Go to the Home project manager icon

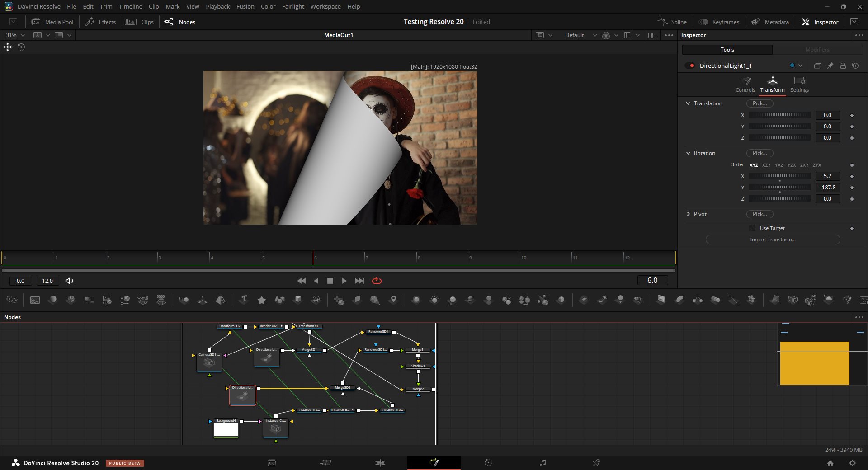[x=830, y=463]
